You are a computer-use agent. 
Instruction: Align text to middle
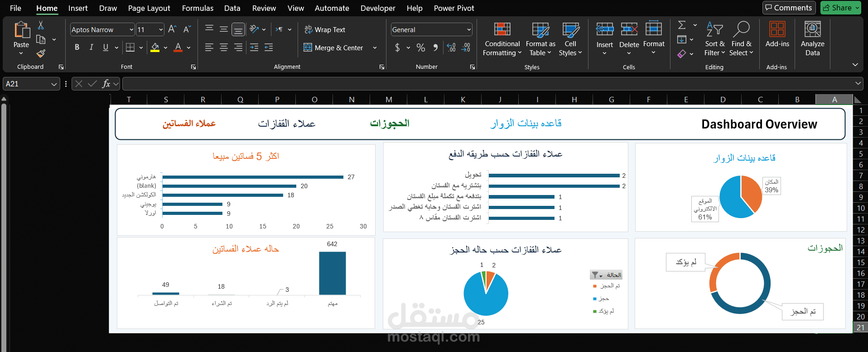coord(224,29)
